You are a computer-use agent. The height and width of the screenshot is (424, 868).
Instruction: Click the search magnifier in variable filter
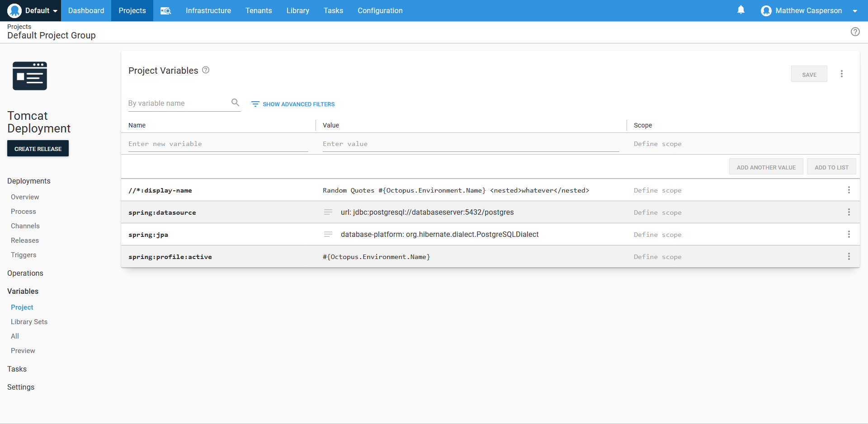pos(235,103)
